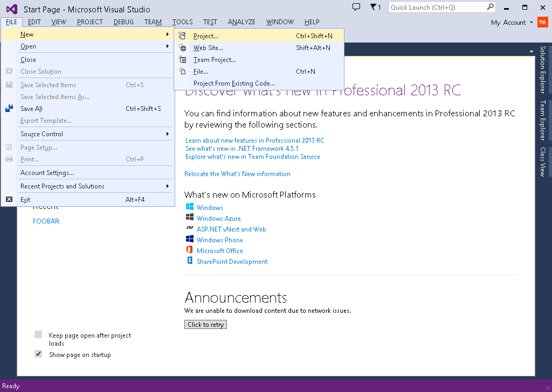Open Explore what's new in Team Foundation Service
Image resolution: width=552 pixels, height=392 pixels.
253,157
